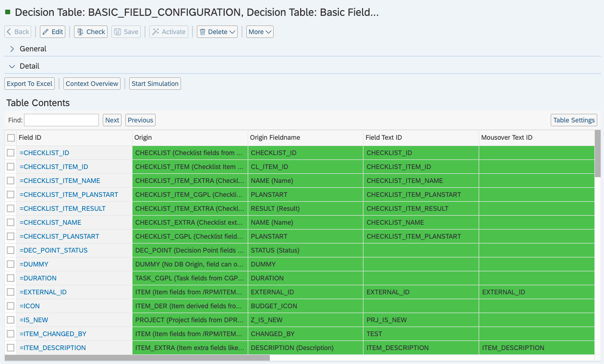This screenshot has width=604, height=364.
Task: Open Table Settings
Action: click(574, 120)
